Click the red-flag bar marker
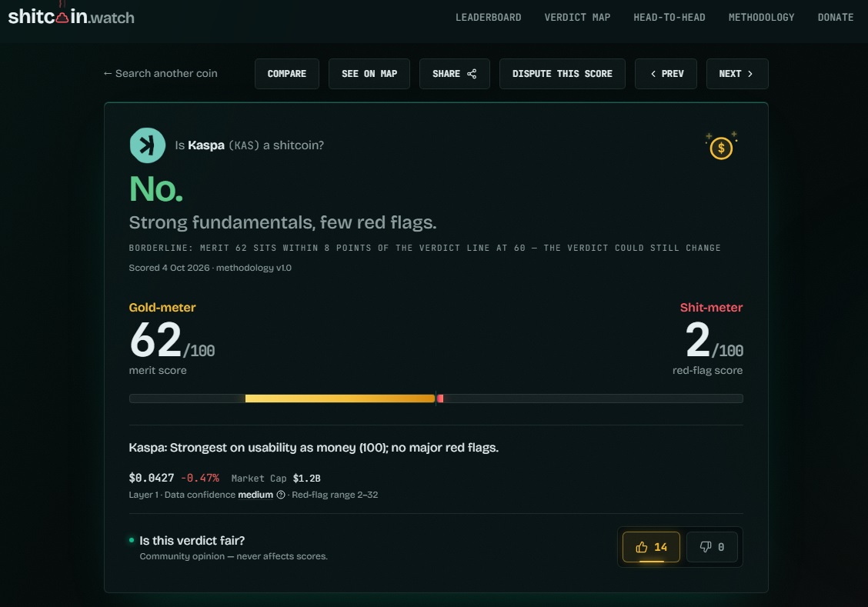Viewport: 868px width, 607px height. coord(440,399)
